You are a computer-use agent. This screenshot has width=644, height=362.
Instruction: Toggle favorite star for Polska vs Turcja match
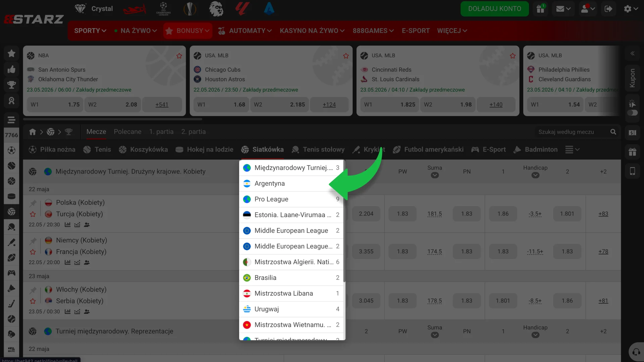(33, 214)
